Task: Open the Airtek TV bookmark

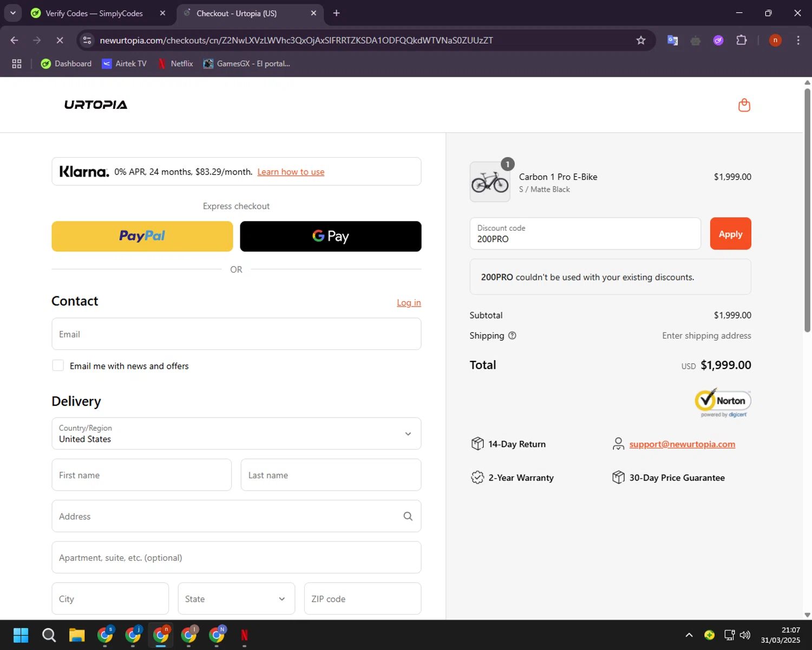Action: [125, 64]
